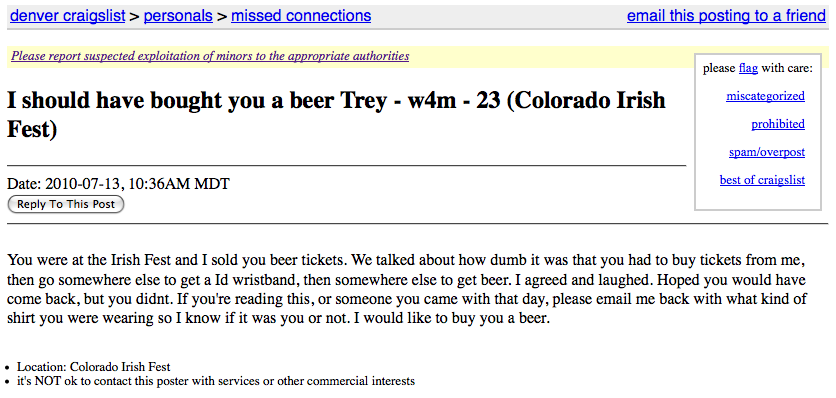Image resolution: width=836 pixels, height=398 pixels.
Task: Flag the post as spam/overpost
Action: 767,152
